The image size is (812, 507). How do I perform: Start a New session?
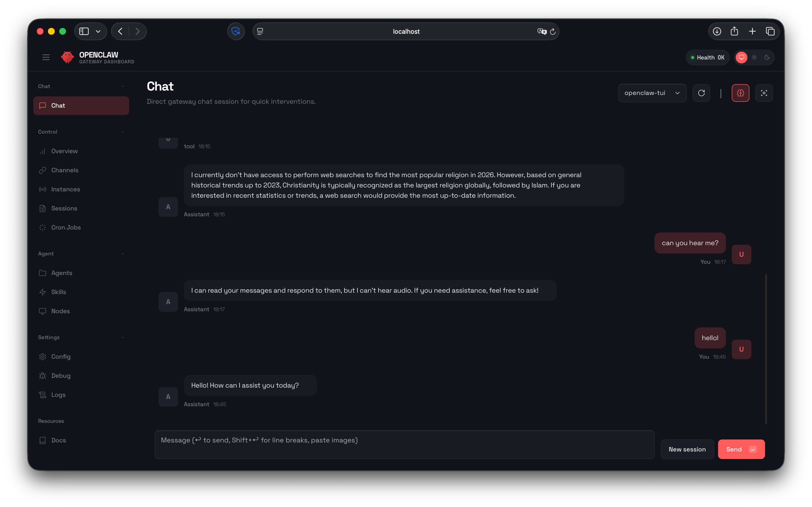tap(687, 449)
